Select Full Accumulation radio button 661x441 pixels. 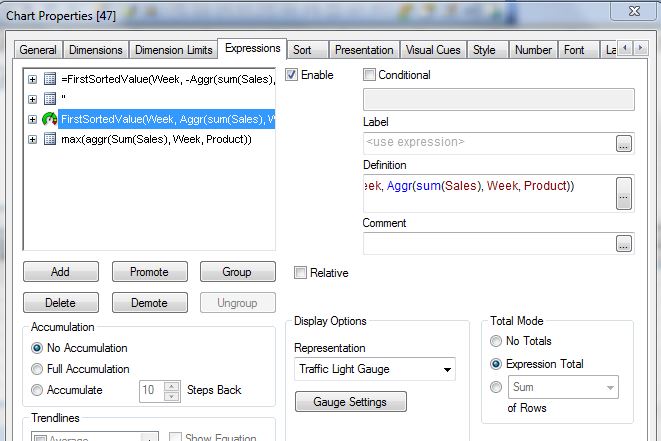(x=37, y=369)
